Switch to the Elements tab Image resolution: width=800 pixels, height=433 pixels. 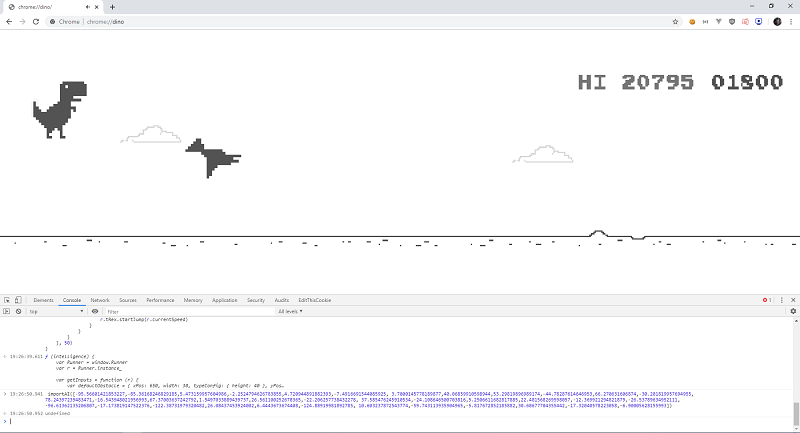coord(43,300)
